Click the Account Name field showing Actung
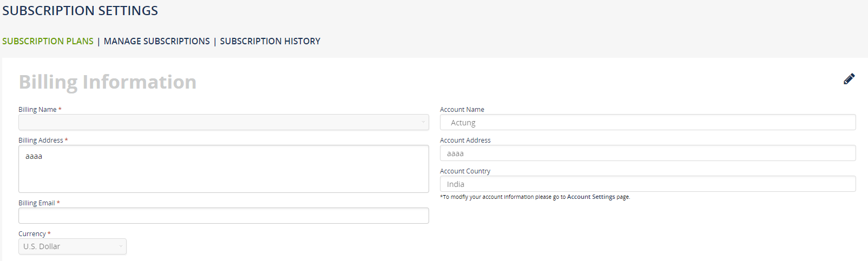 tap(647, 122)
